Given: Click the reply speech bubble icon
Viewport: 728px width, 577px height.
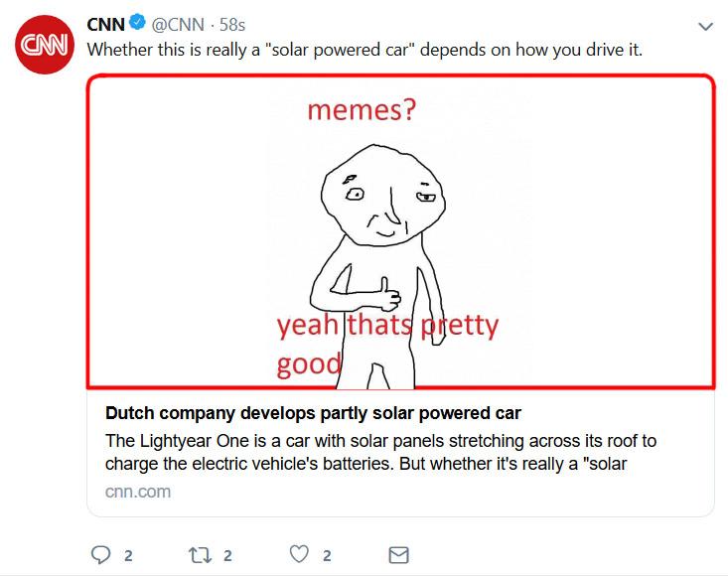Looking at the screenshot, I should click(101, 555).
